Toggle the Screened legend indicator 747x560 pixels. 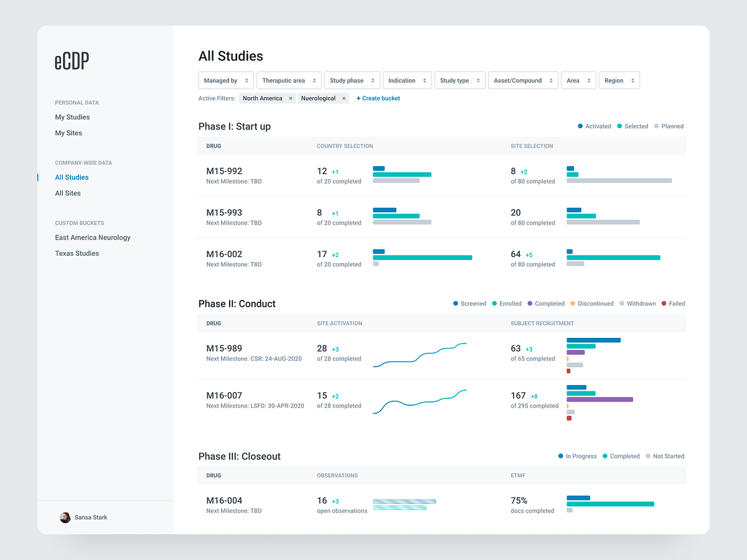click(x=456, y=304)
